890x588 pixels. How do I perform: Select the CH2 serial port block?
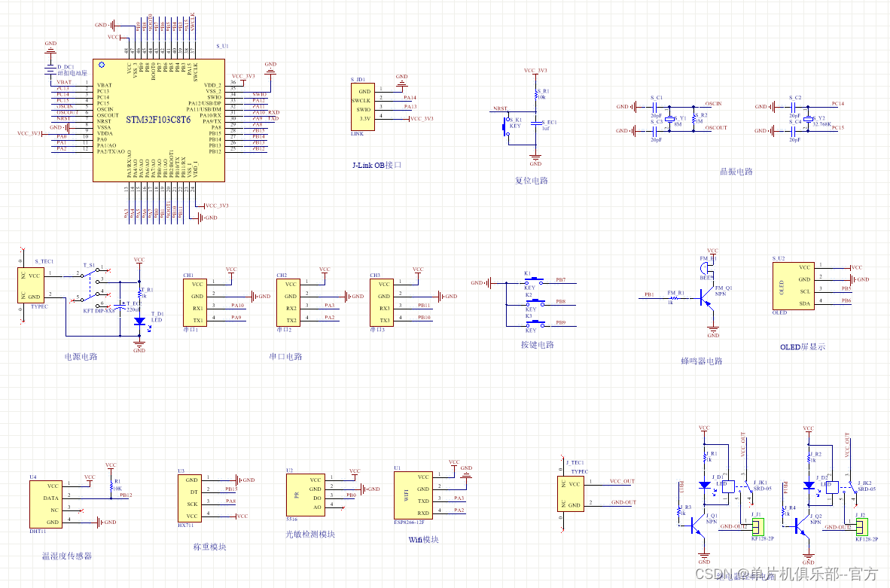pyautogui.click(x=288, y=303)
